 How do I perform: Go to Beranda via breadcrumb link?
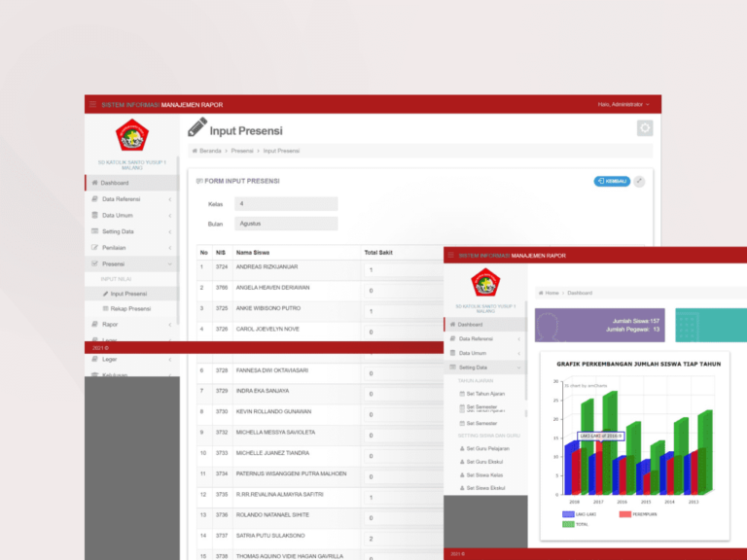(209, 151)
